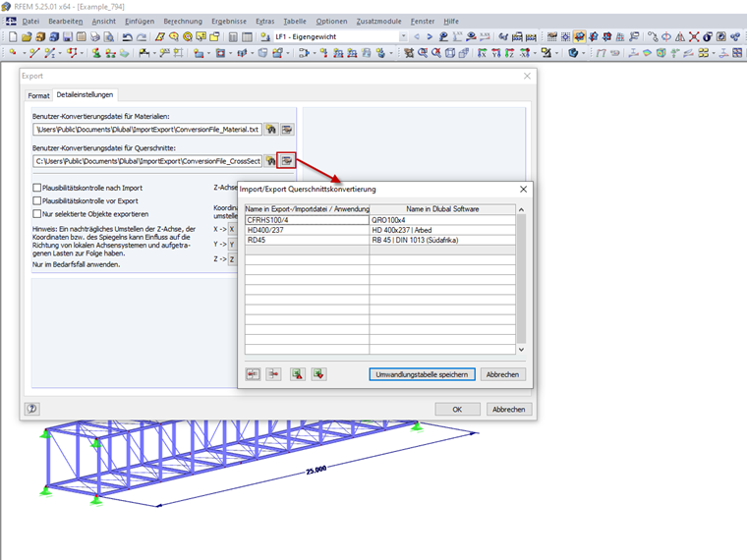Click the view in Y direction icon
747x560 pixels.
click(x=496, y=53)
